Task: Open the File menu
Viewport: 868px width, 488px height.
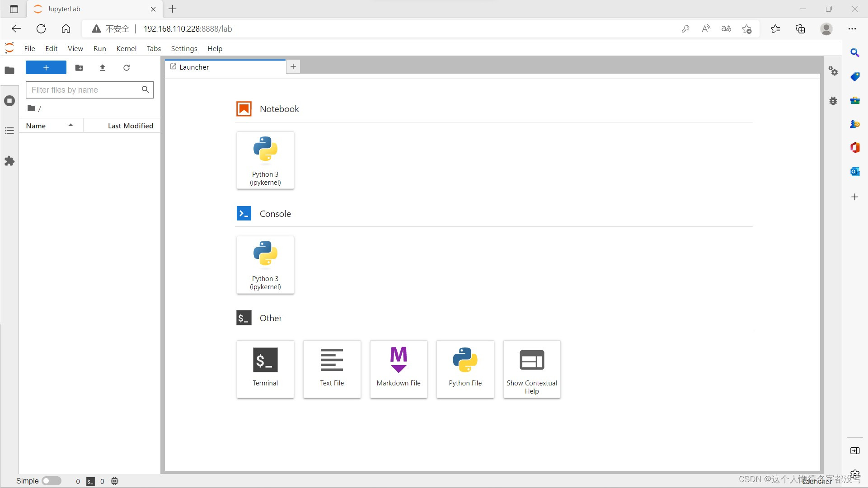Action: [x=29, y=48]
